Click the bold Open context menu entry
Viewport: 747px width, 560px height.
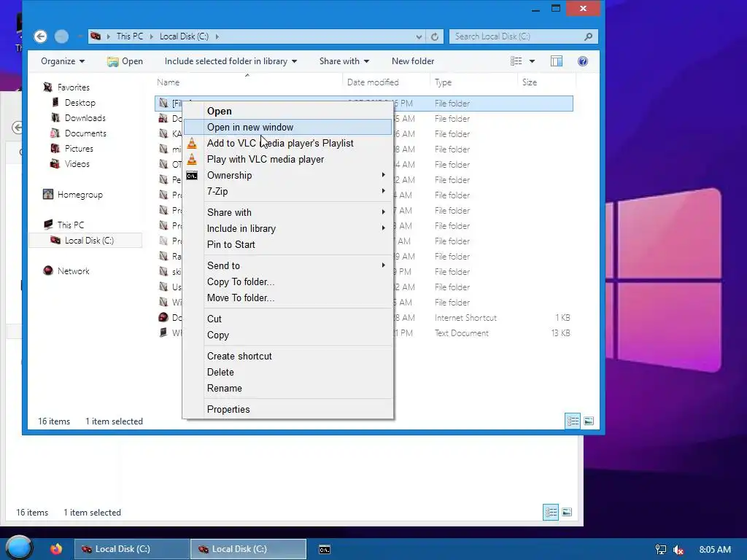coord(287,111)
